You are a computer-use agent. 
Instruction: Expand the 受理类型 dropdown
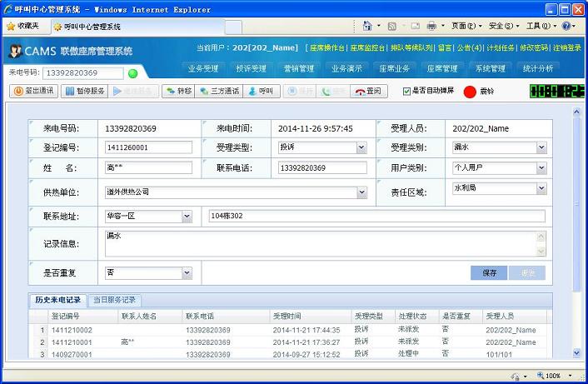point(361,147)
